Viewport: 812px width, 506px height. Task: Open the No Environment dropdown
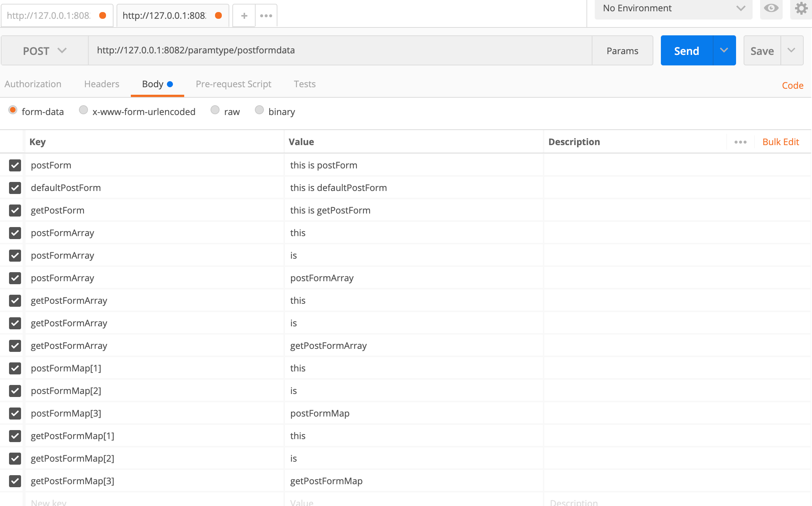[x=673, y=9]
